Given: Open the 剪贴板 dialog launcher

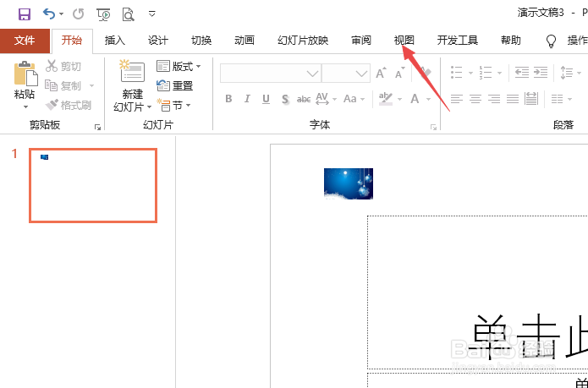Looking at the screenshot, I should pyautogui.click(x=98, y=128).
